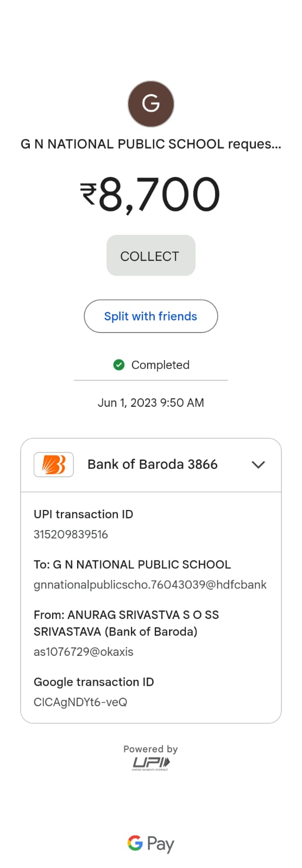Expand the Bank of Baroda 3866 chevron
The image size is (302, 868).
[x=259, y=464]
